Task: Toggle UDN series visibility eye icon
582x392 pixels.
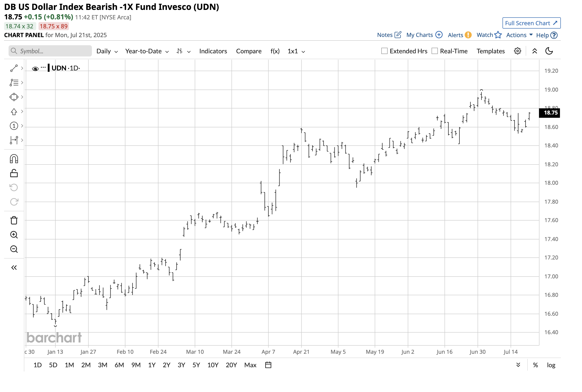Action: click(x=35, y=68)
